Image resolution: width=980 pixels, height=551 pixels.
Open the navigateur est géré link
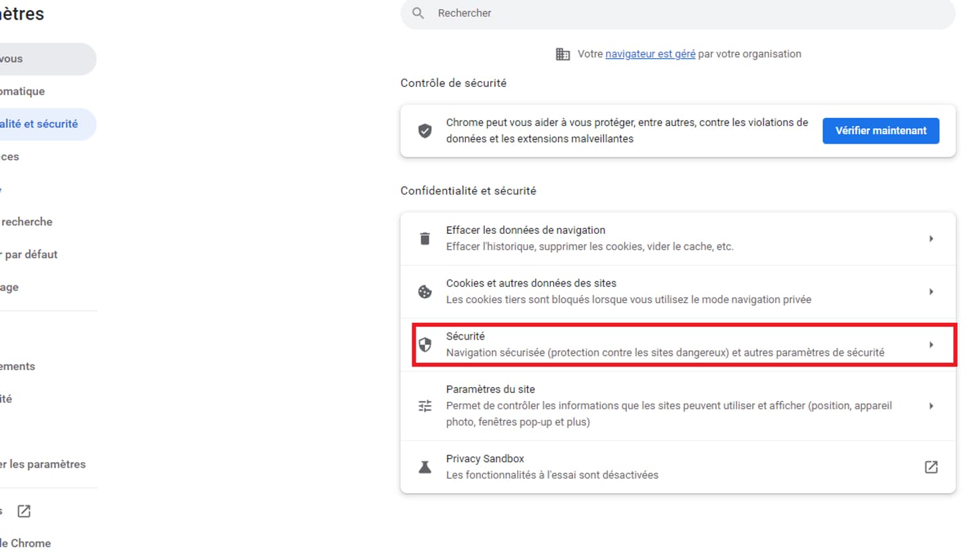point(650,54)
